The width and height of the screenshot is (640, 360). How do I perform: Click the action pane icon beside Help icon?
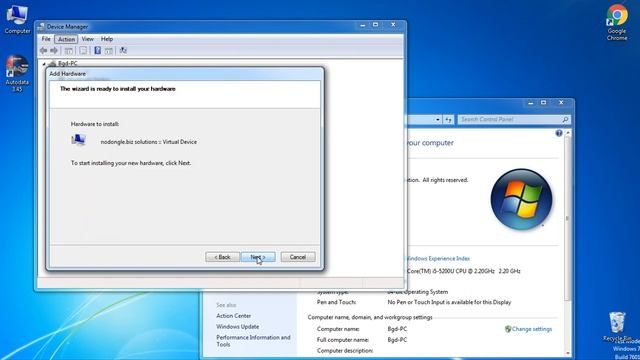click(x=109, y=51)
